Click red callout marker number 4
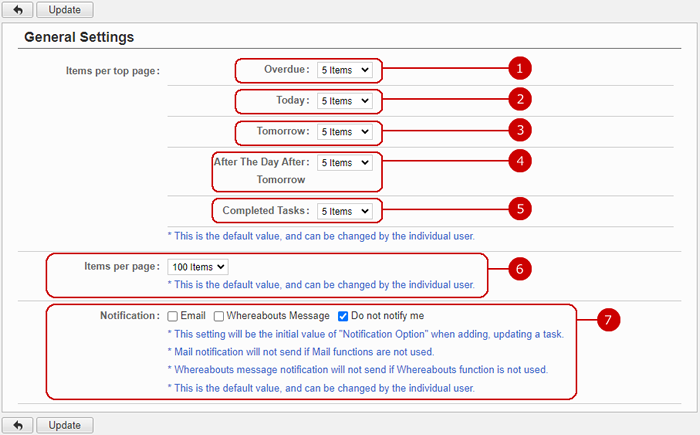The height and width of the screenshot is (435, 700). point(517,160)
